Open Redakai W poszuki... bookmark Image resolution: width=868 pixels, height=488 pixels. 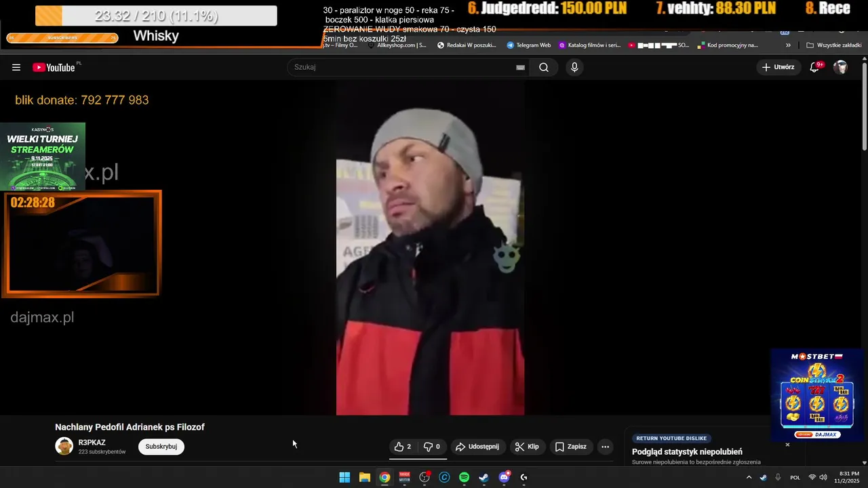coord(467,45)
